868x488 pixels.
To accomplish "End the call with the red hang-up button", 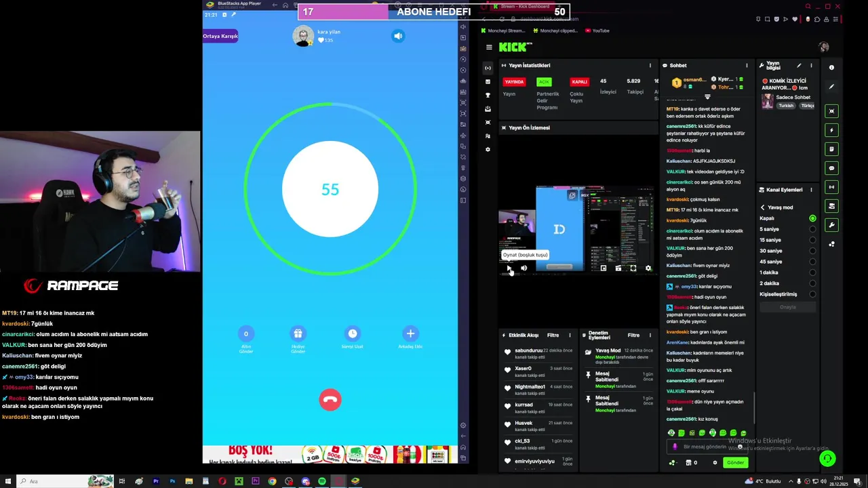I will [330, 400].
